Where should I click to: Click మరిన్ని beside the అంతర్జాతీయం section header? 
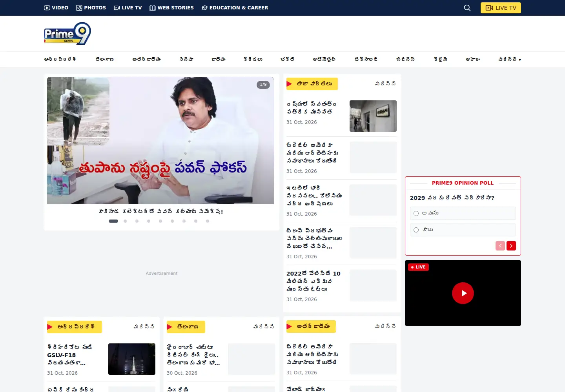(385, 326)
